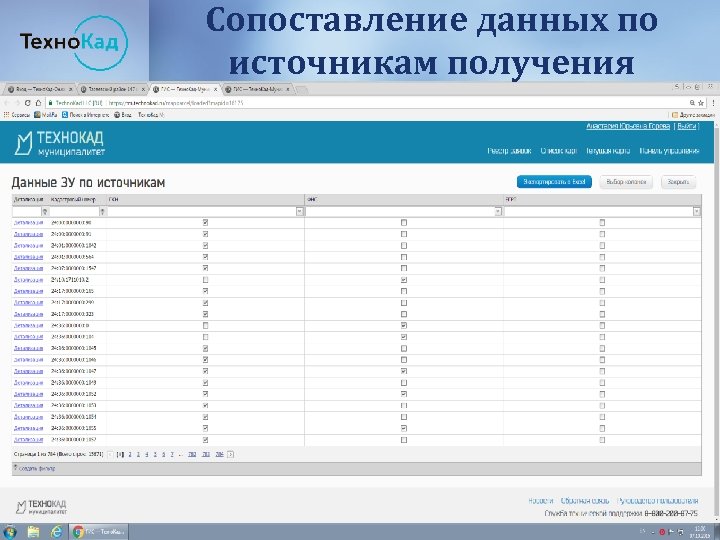Toggle ГКН checkbox for row ending 1845
Viewport: 720px width, 540px height.
(205, 348)
